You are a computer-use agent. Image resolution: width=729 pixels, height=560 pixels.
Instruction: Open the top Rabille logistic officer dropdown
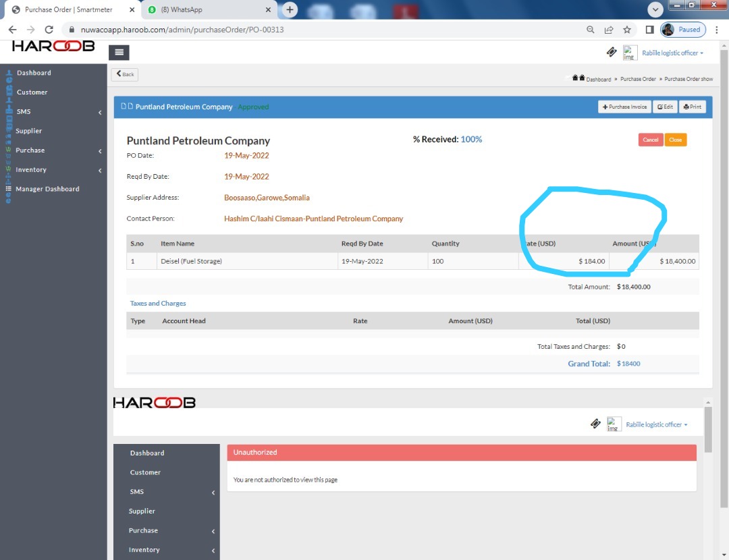tap(672, 53)
